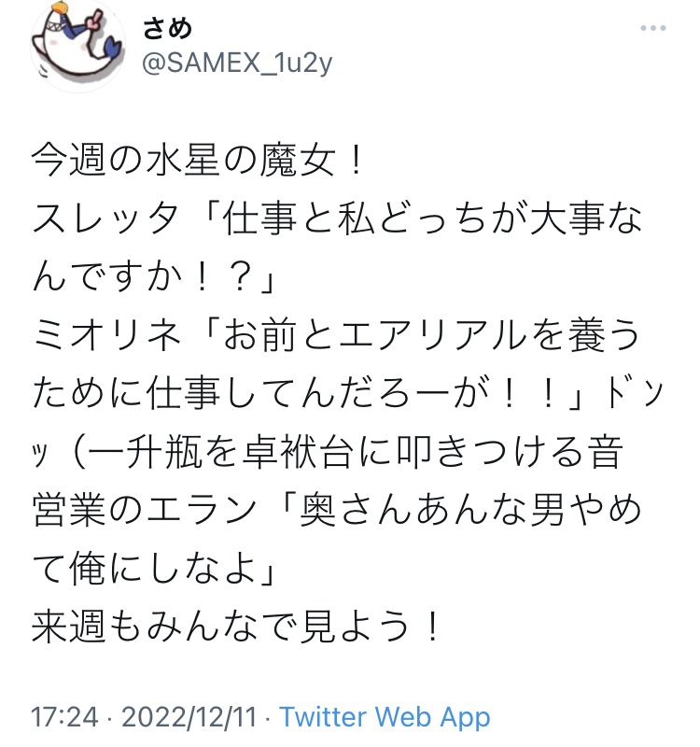Image resolution: width=700 pixels, height=747 pixels.
Task: Open the three-dot more options menu
Action: (652, 28)
